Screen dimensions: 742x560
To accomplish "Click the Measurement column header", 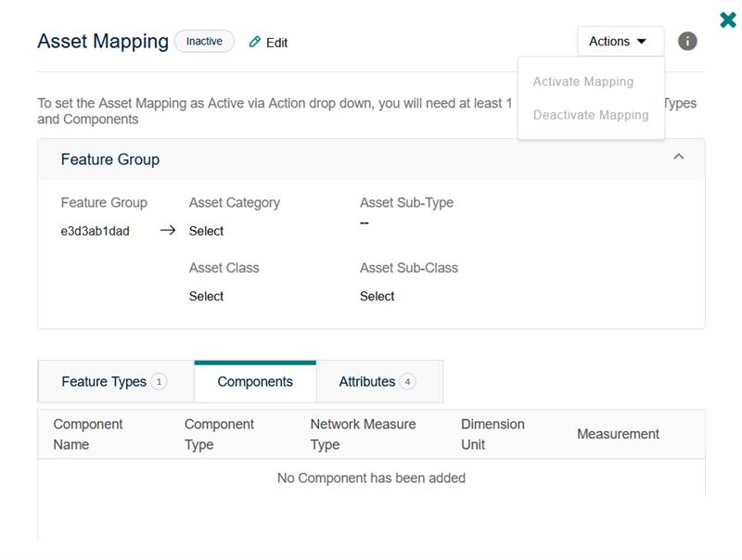I will coord(618,434).
